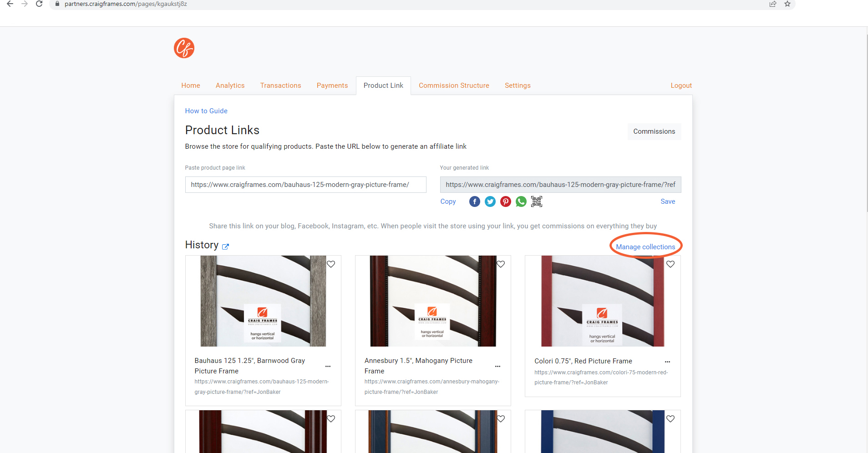Click the Bauhaus 125 1.25" product title
Image resolution: width=868 pixels, height=453 pixels.
pos(250,366)
